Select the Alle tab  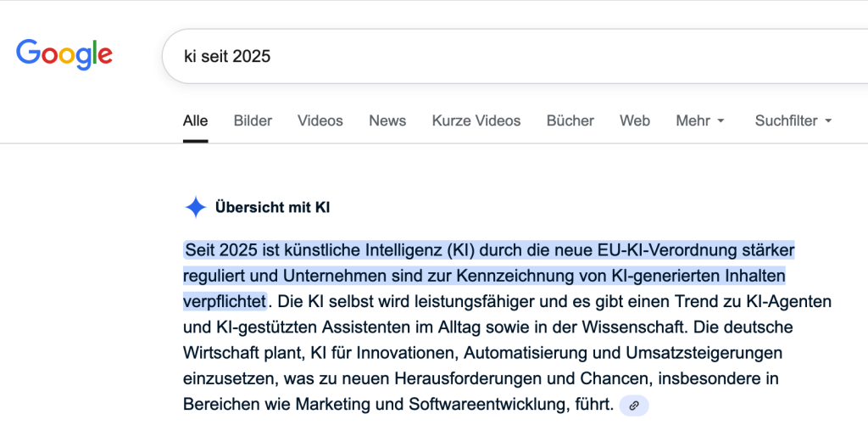coord(195,120)
